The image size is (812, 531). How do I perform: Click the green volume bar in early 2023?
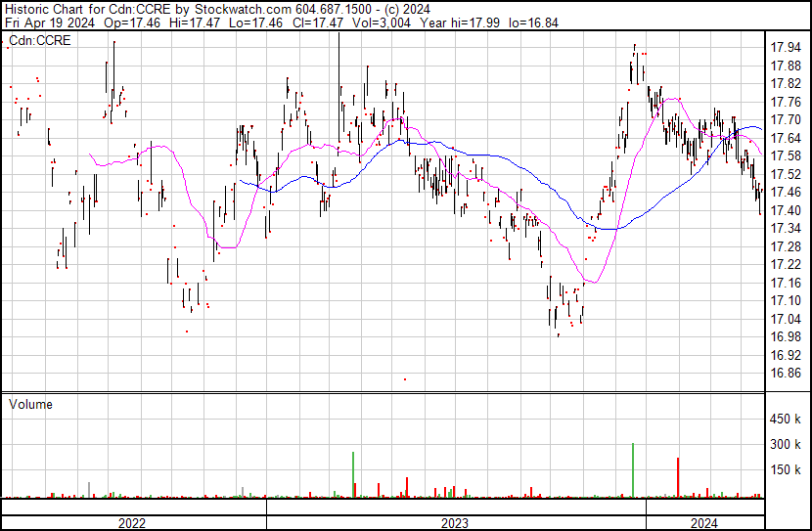coord(352,475)
